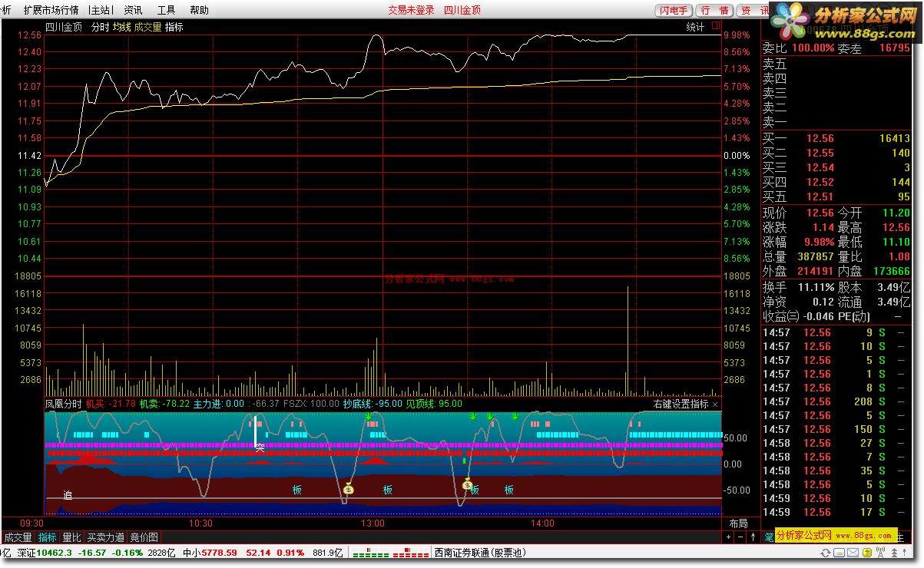Click 追 marker in indicator panel
The image size is (924, 568).
click(68, 496)
